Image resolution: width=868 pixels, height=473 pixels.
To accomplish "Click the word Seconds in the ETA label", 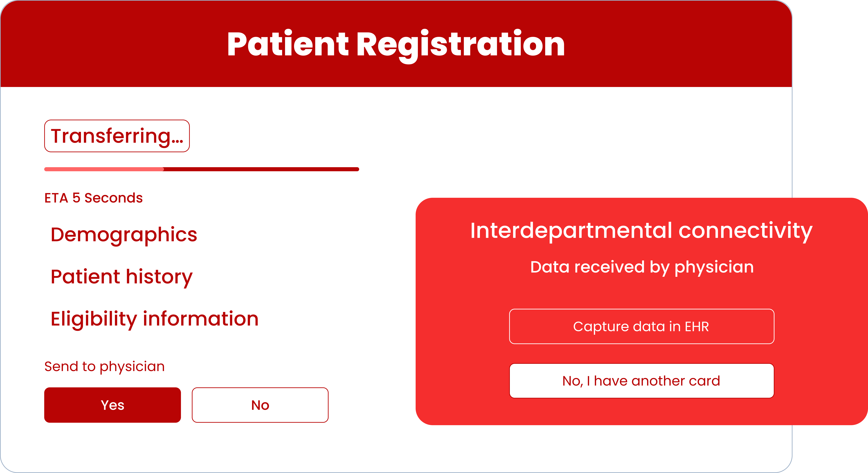I will click(114, 198).
